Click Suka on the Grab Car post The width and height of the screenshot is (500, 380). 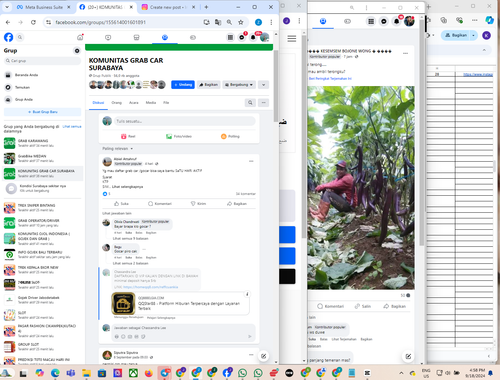(121, 204)
